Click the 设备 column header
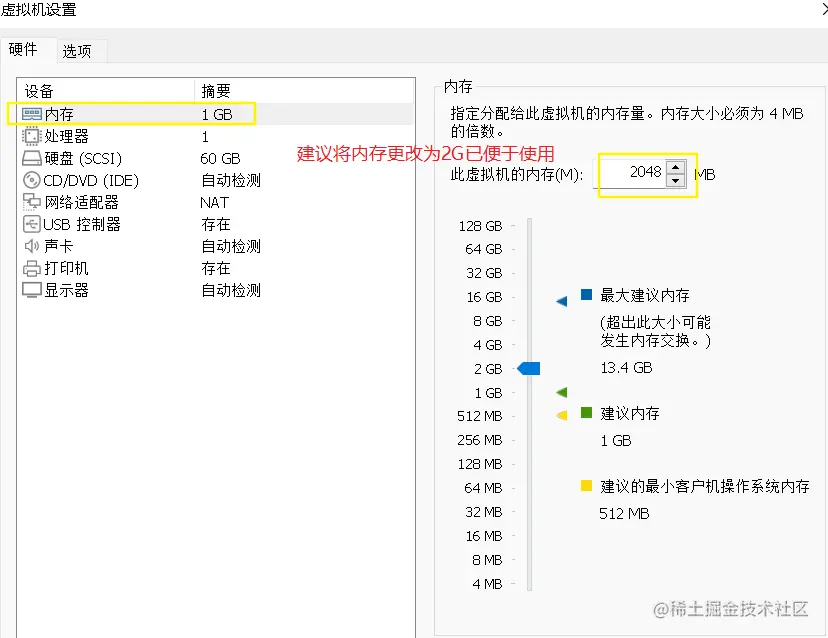The width and height of the screenshot is (828, 638). (106, 91)
